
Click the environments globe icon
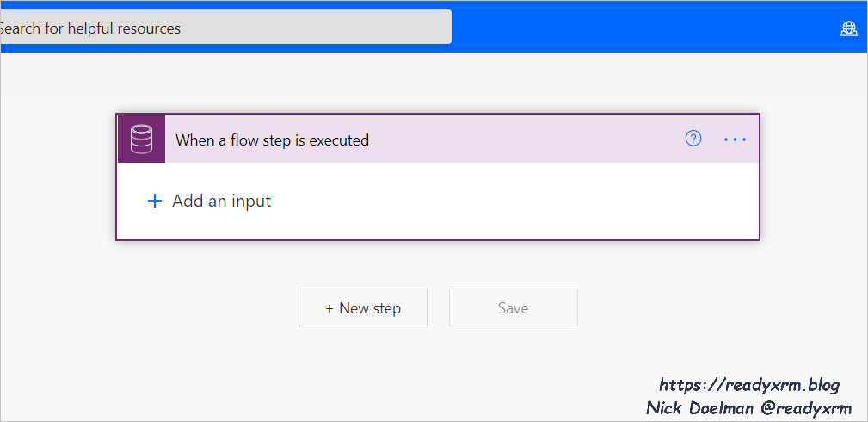tap(849, 29)
